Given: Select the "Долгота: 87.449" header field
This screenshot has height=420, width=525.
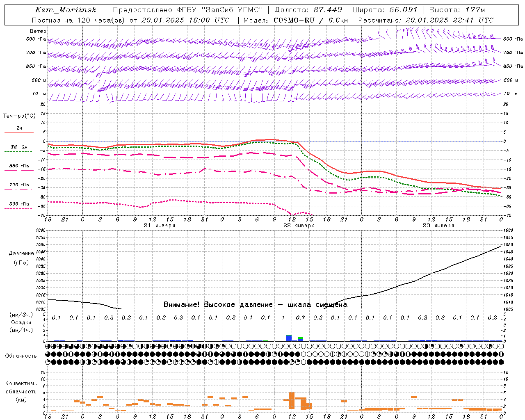Looking at the screenshot, I should pos(308,10).
